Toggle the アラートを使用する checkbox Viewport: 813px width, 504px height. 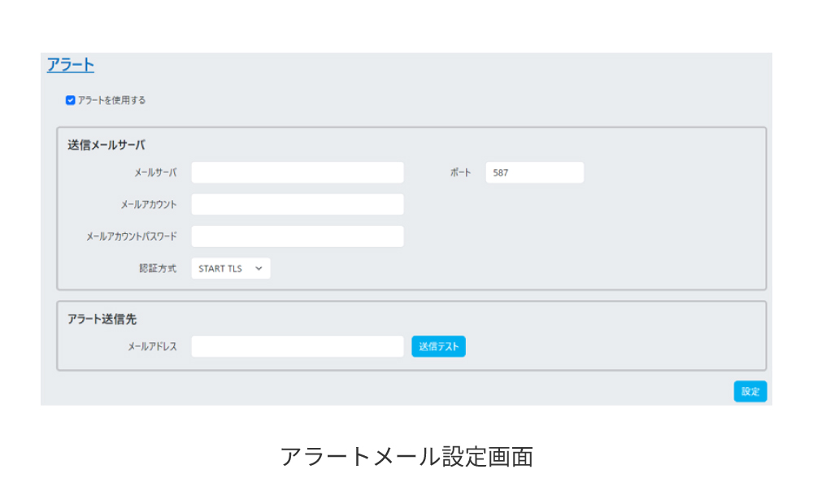[71, 100]
